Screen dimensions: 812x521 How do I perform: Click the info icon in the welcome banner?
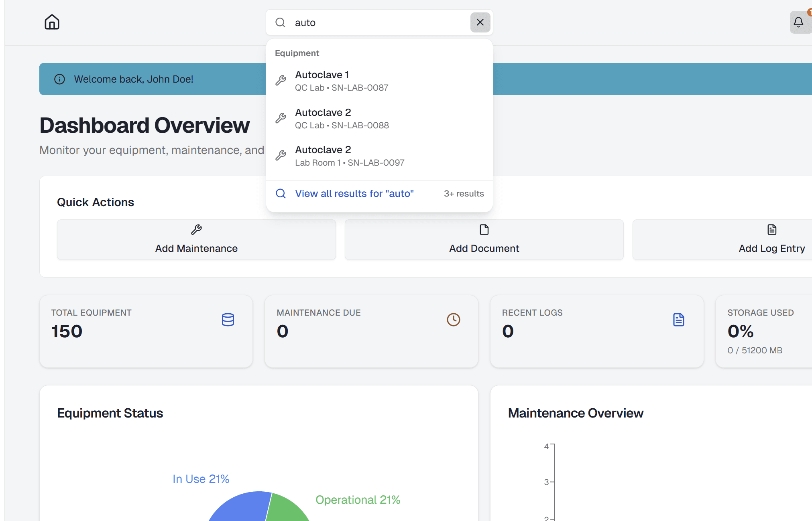coord(59,79)
